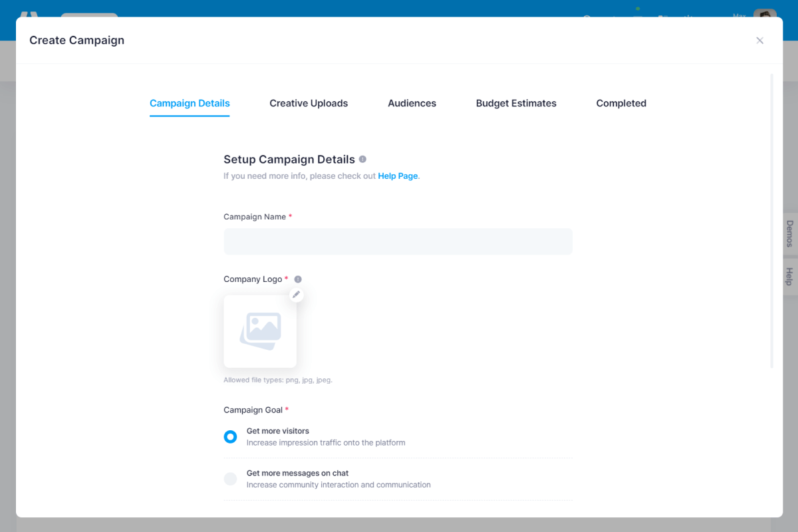Click the app logo in top-left corner
798x532 pixels.
coord(29,13)
